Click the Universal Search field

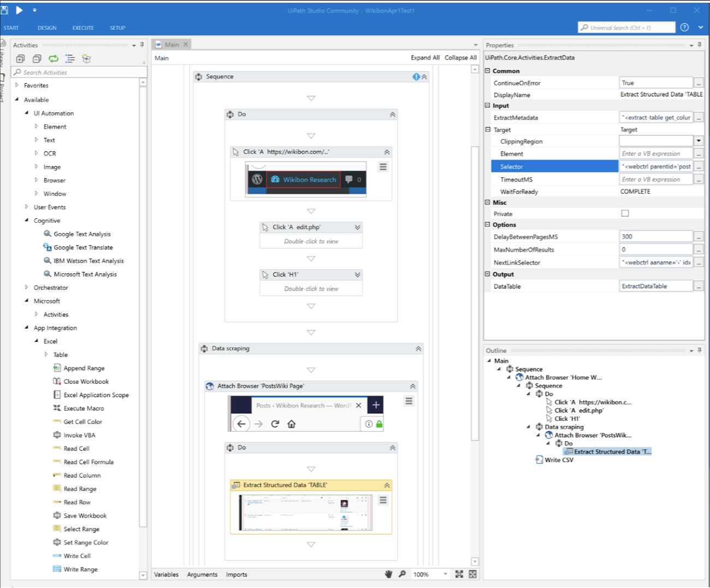[627, 27]
